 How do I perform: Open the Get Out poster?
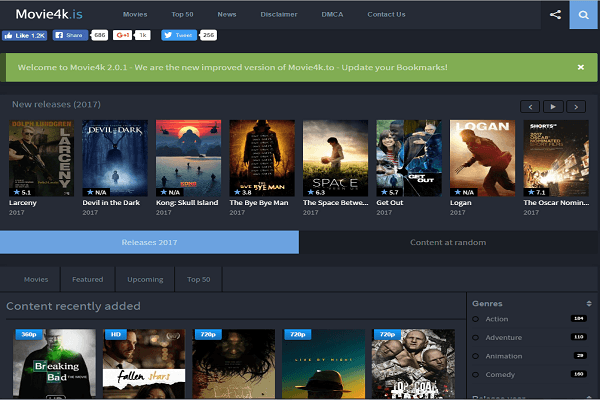(x=409, y=158)
